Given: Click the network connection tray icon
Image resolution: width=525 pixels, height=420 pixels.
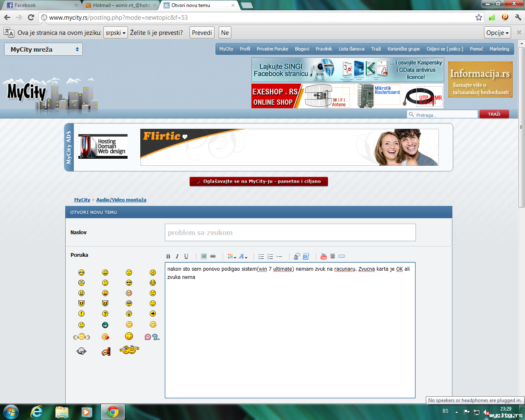Looking at the screenshot, I should pos(477,412).
